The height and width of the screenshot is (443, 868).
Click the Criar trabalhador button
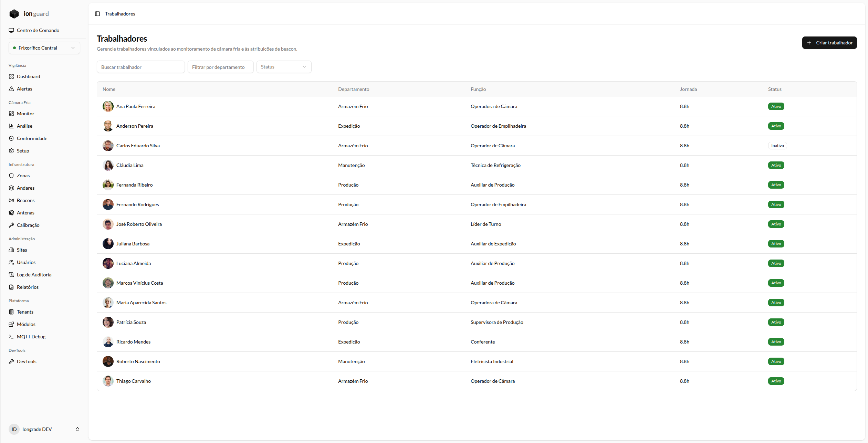[829, 43]
